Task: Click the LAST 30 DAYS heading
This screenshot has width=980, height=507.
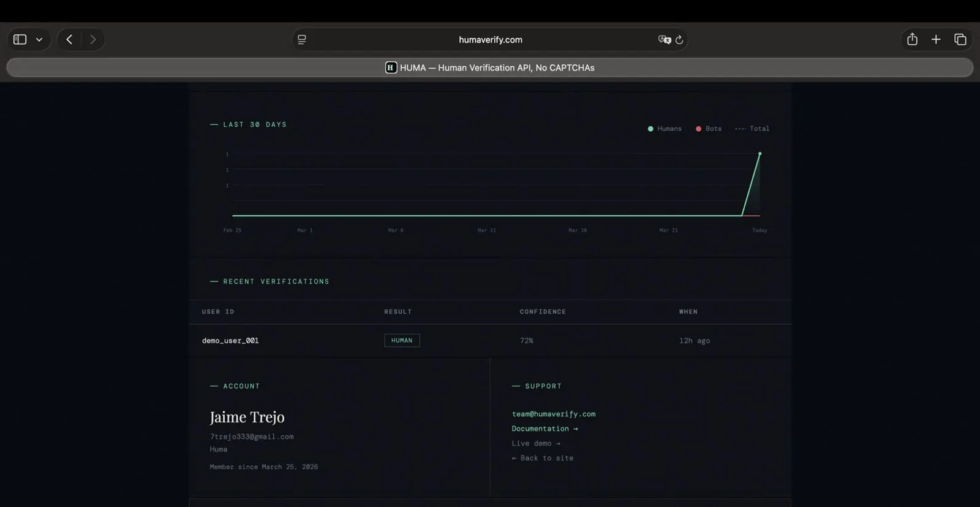Action: tap(255, 124)
